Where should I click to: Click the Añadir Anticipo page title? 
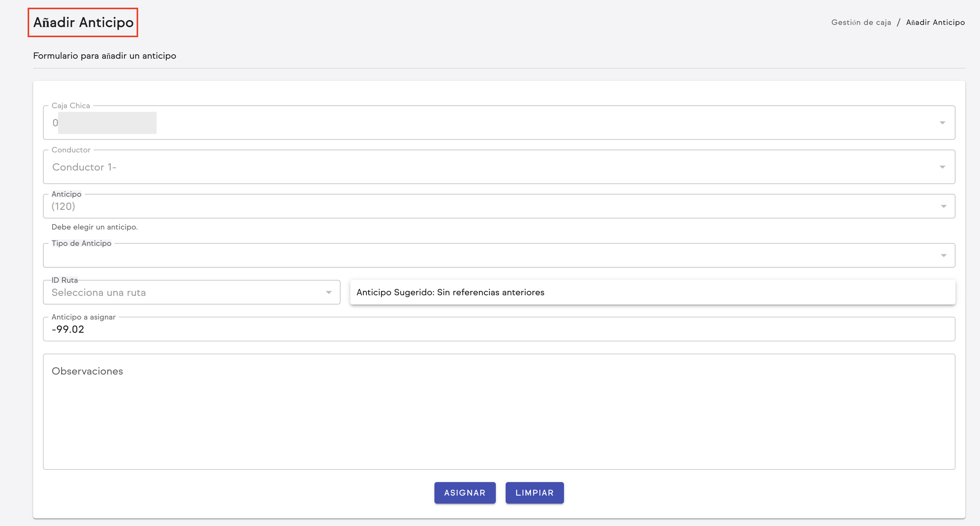tap(83, 22)
